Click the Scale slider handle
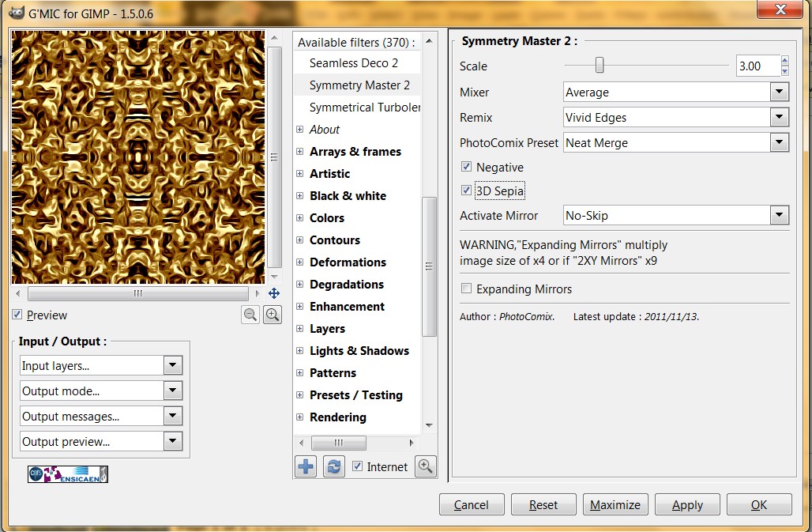 600,66
